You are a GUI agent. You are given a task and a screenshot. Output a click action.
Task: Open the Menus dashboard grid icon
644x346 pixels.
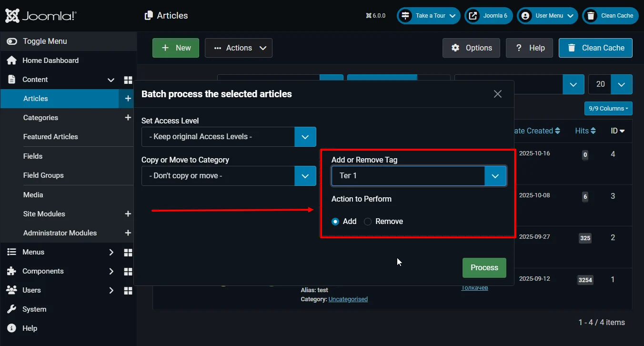(128, 252)
